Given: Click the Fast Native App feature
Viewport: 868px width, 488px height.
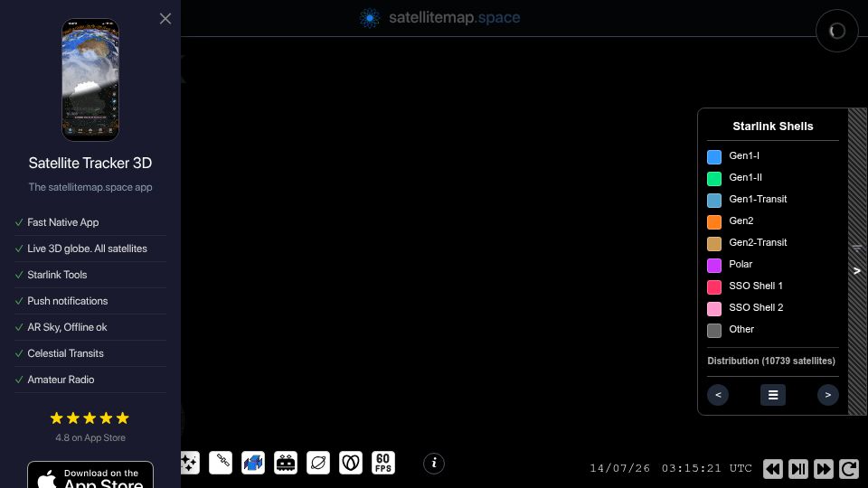Looking at the screenshot, I should tap(90, 222).
